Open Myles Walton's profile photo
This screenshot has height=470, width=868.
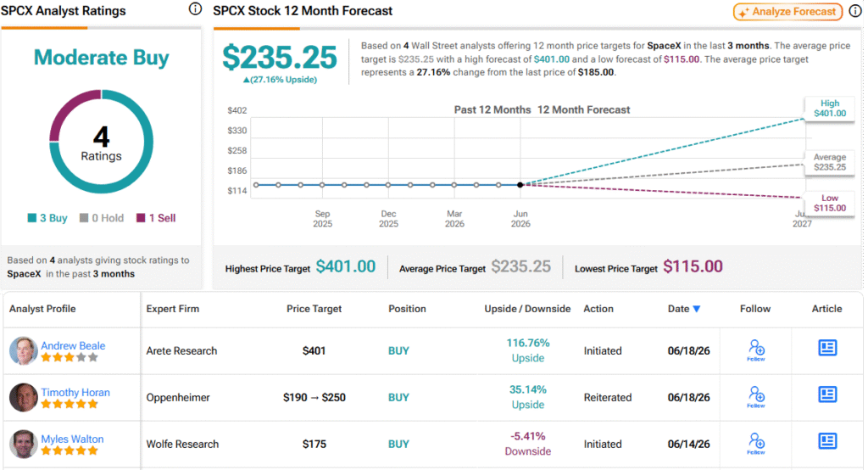click(23, 444)
